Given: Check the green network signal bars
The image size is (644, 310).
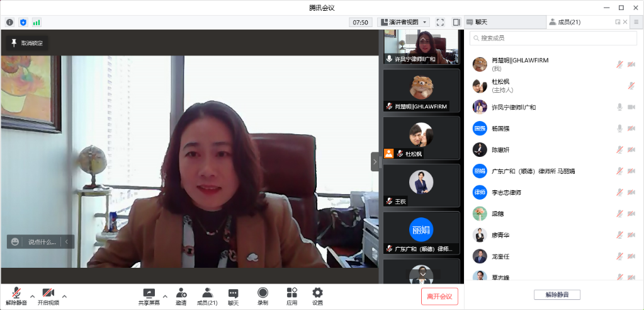Looking at the screenshot, I should [x=37, y=22].
